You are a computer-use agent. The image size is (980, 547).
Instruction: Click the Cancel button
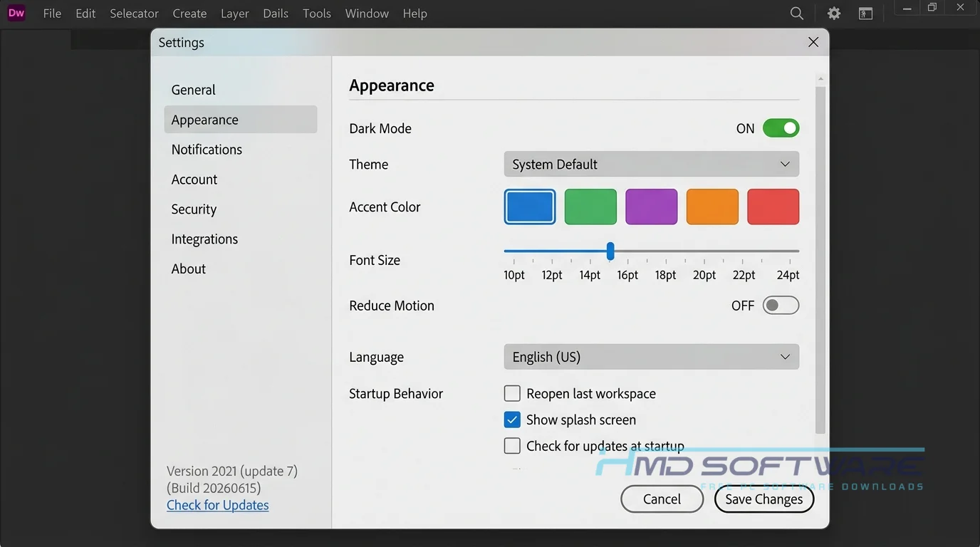[662, 499]
